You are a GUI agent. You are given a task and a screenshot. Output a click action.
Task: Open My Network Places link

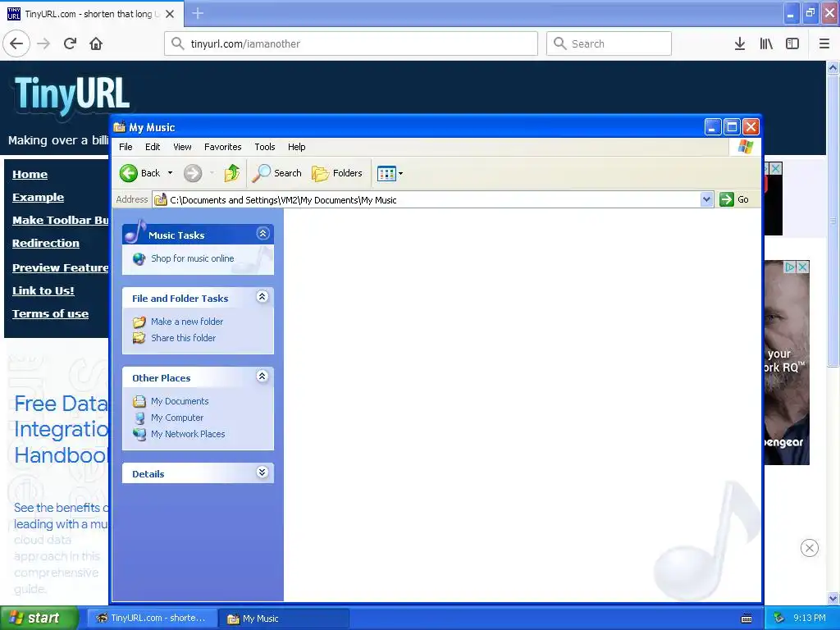tap(188, 434)
